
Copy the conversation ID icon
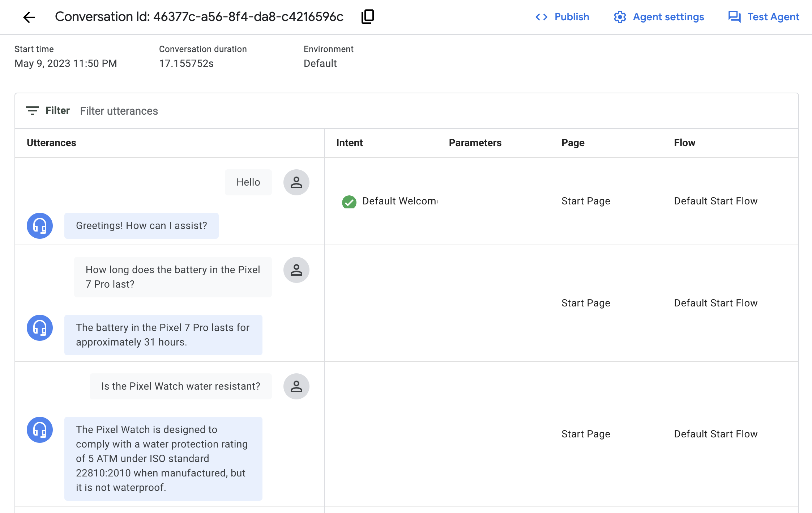click(x=367, y=17)
